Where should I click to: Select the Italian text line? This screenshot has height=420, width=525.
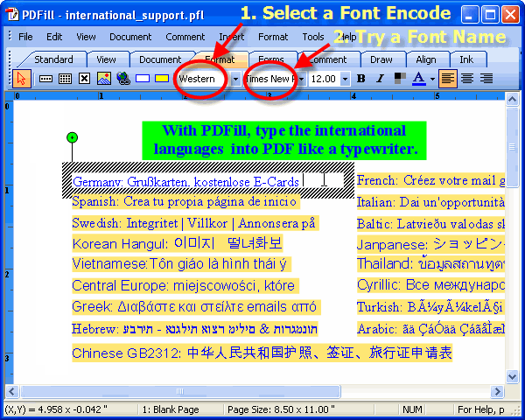coord(430,202)
